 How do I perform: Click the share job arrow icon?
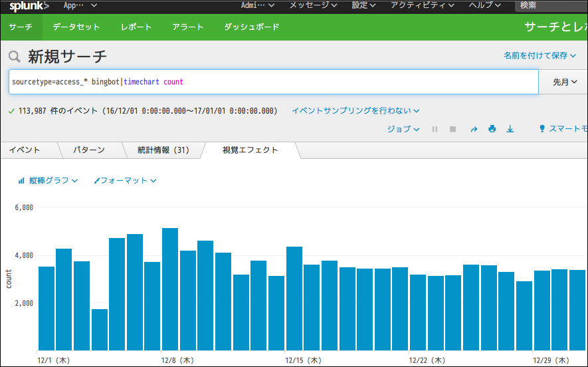pos(474,129)
